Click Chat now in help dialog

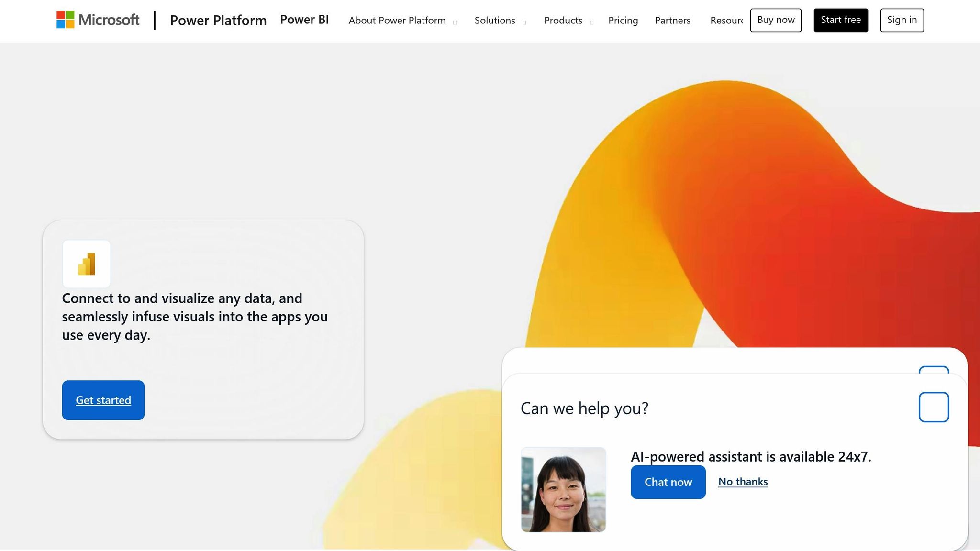668,482
